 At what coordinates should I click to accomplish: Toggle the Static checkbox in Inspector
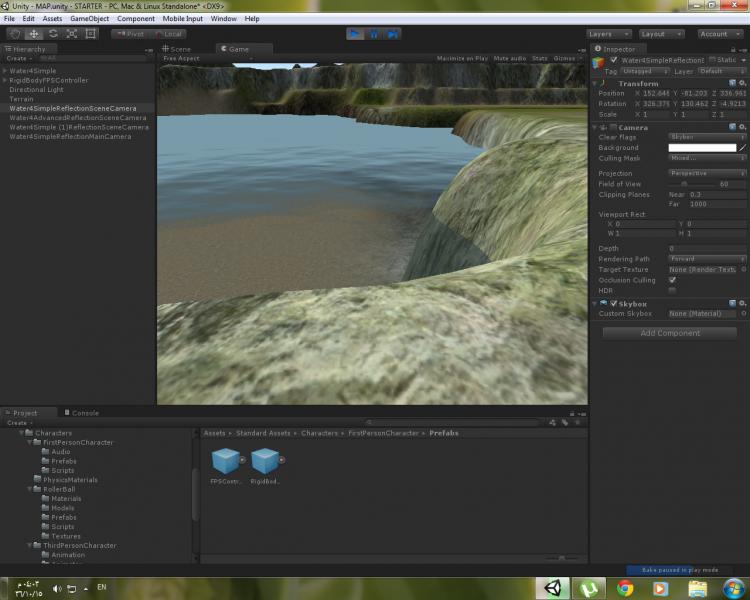click(713, 60)
